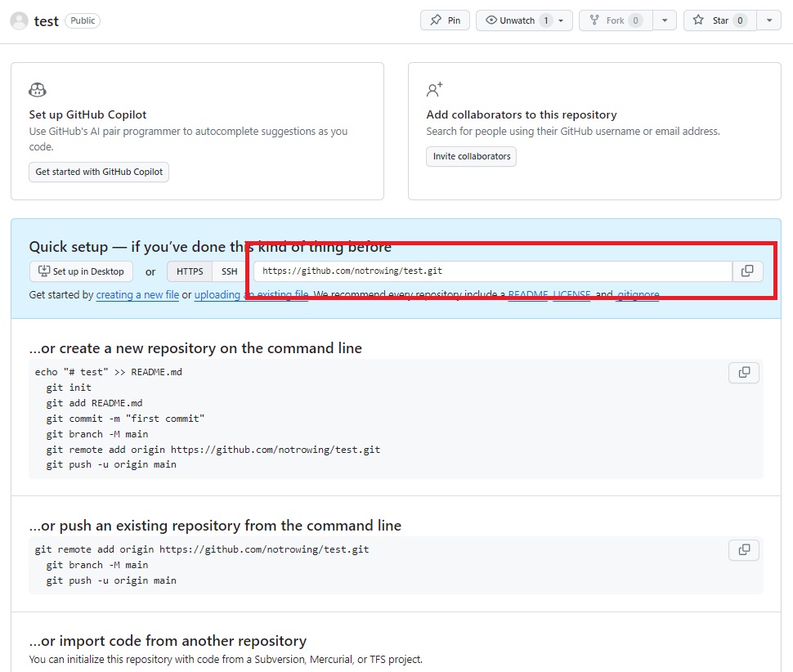Click '...or create a new repository' heading
793x672 pixels.
(x=195, y=348)
